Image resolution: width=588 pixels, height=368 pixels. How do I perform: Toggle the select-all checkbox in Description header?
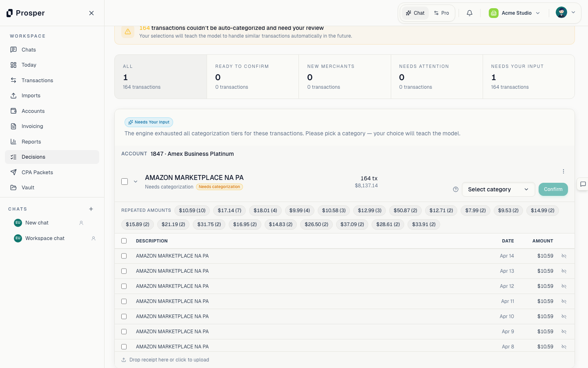click(124, 241)
